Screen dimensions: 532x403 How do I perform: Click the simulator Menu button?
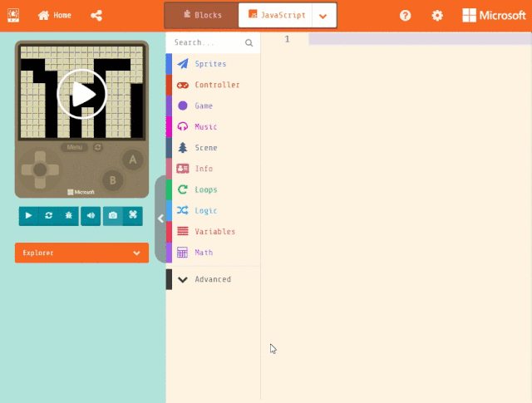click(74, 147)
